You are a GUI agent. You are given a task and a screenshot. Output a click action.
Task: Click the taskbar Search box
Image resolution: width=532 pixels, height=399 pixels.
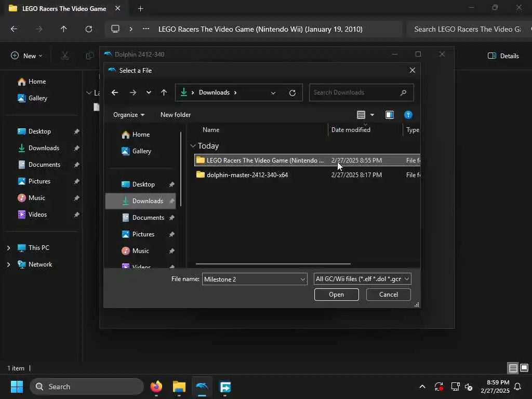tap(87, 387)
